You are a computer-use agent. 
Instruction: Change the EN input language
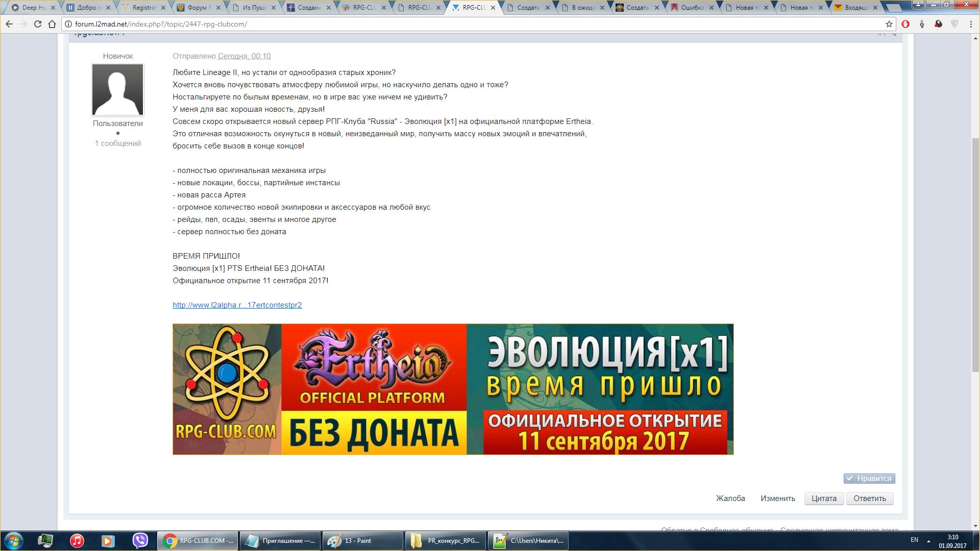coord(914,540)
